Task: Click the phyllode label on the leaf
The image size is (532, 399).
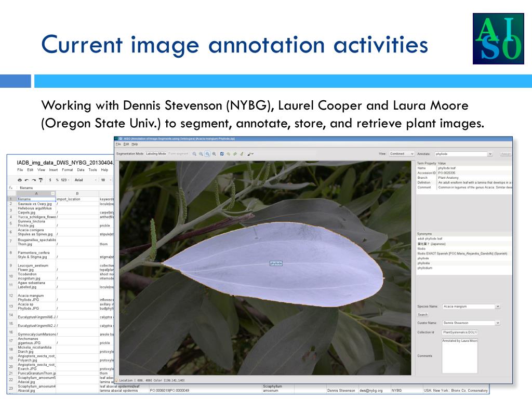Action: click(276, 263)
